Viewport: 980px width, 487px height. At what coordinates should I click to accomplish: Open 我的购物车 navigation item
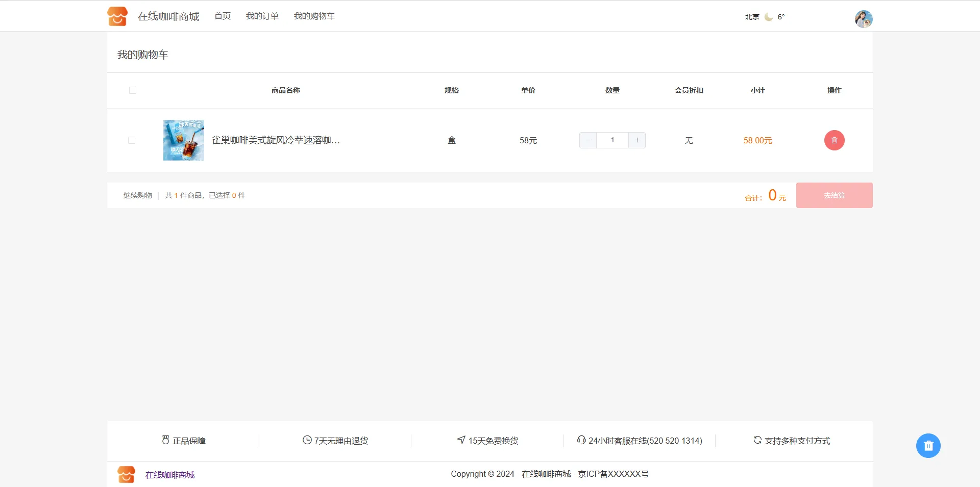click(314, 16)
